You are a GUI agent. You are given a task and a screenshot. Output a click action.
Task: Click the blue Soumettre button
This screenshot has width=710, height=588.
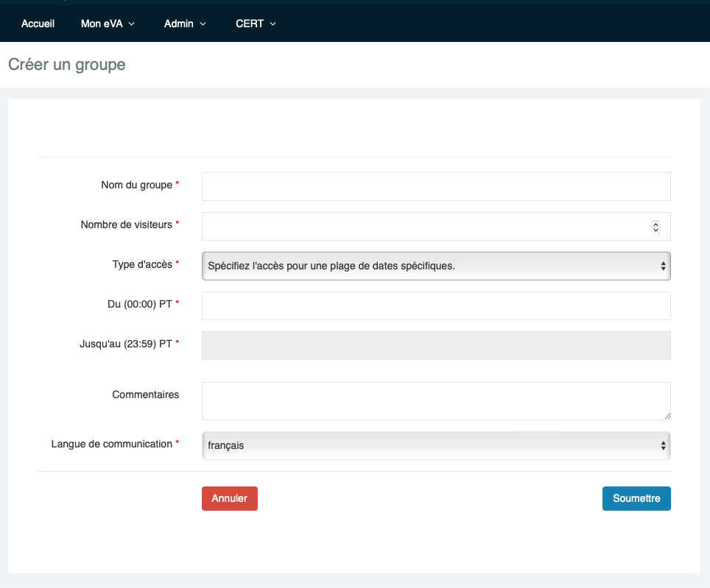click(636, 498)
